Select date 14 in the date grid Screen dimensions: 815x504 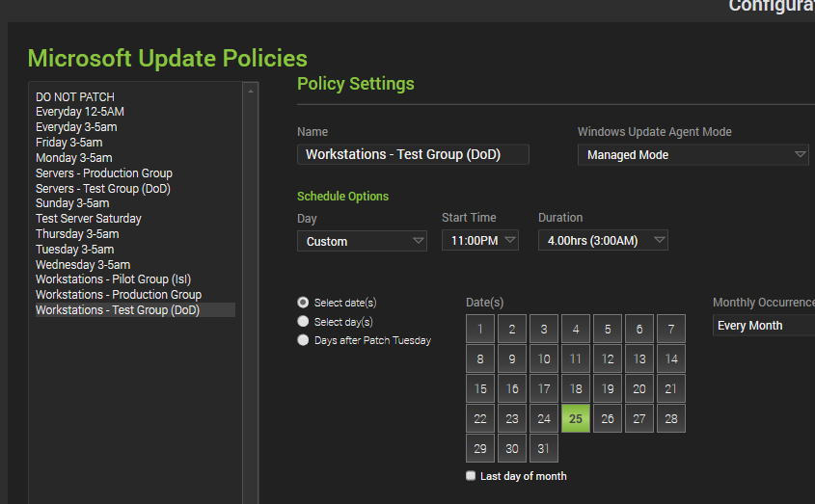tap(671, 359)
